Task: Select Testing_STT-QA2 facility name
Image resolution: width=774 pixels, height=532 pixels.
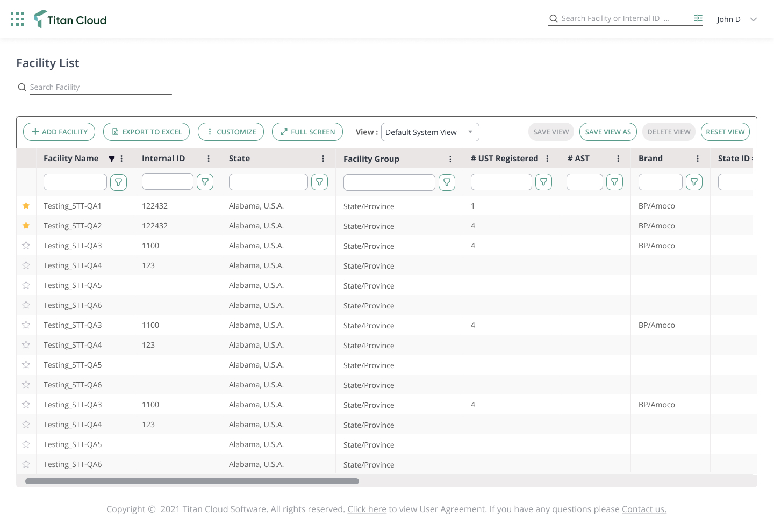Action: (73, 226)
